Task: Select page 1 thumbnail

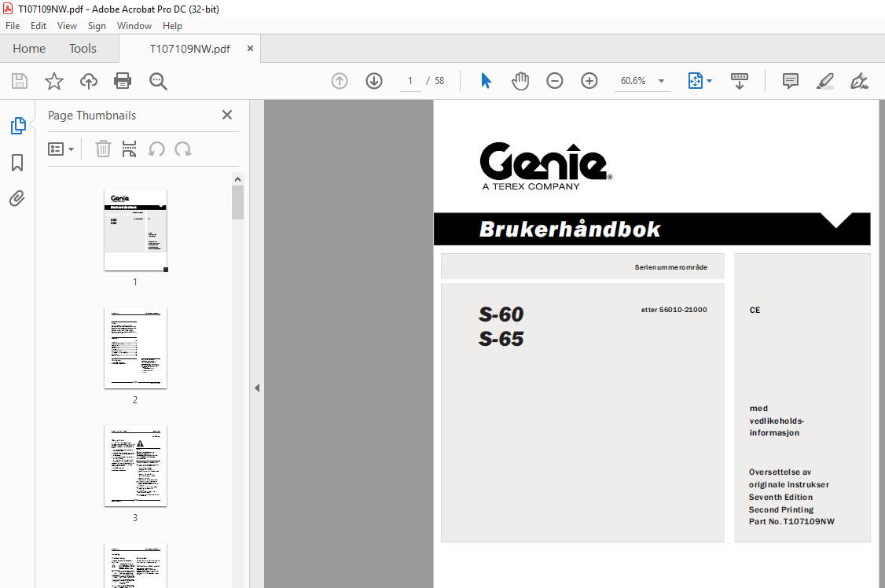Action: coord(135,230)
